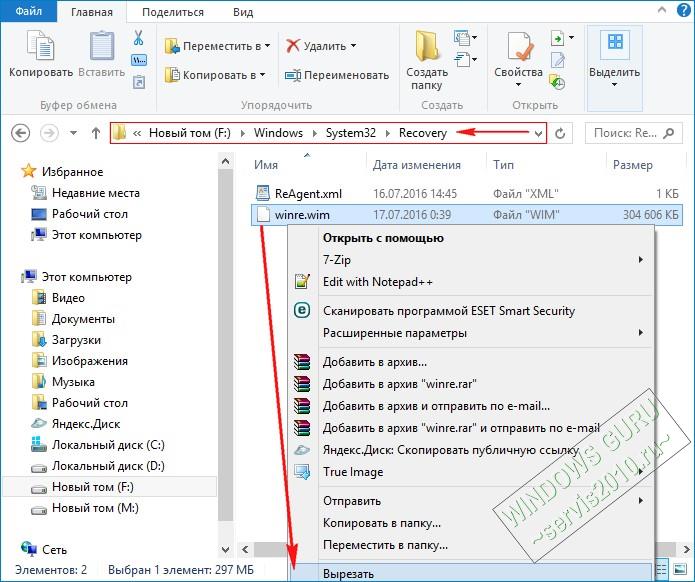The width and height of the screenshot is (695, 582).
Task: Click the Выделить (Select) ribbon icon
Action: tap(615, 43)
